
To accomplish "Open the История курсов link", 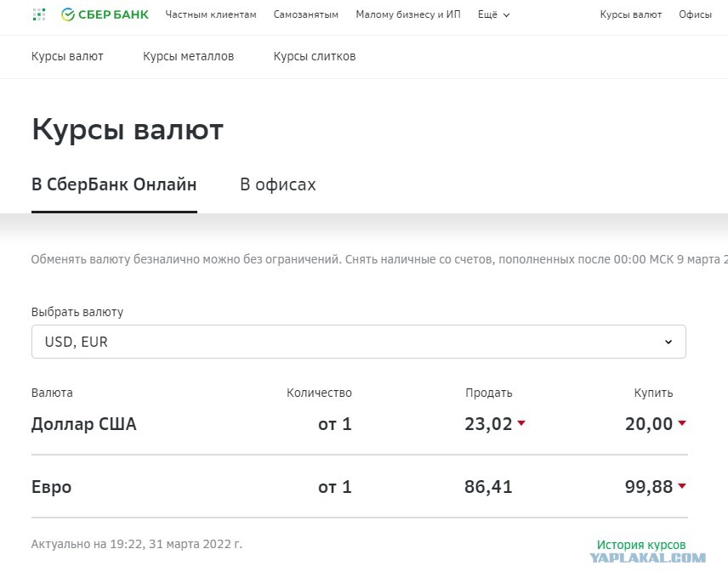I will tap(641, 545).
